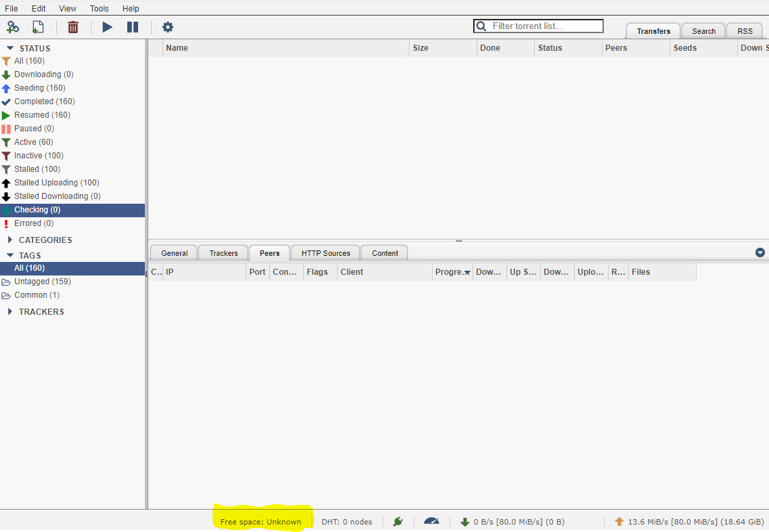Pause torrents using the pause icon
Viewport: 769px width, 532px height.
tap(133, 27)
